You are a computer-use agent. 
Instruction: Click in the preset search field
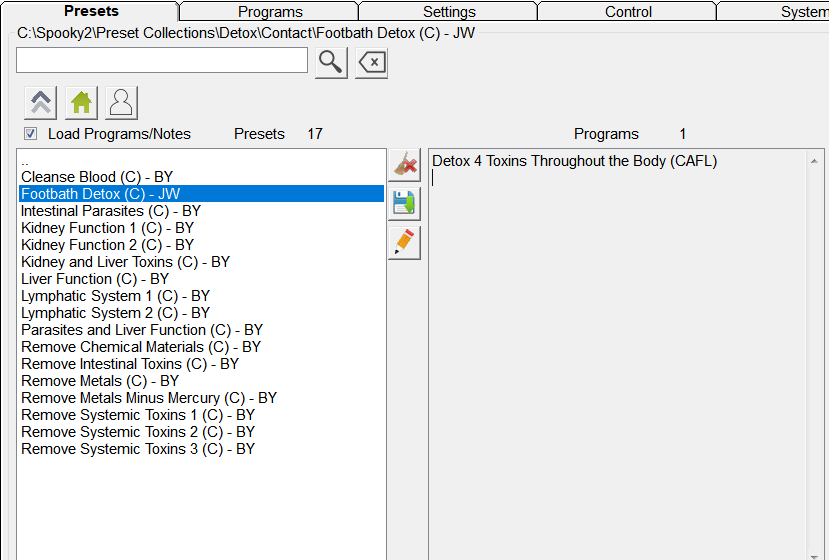[x=162, y=61]
